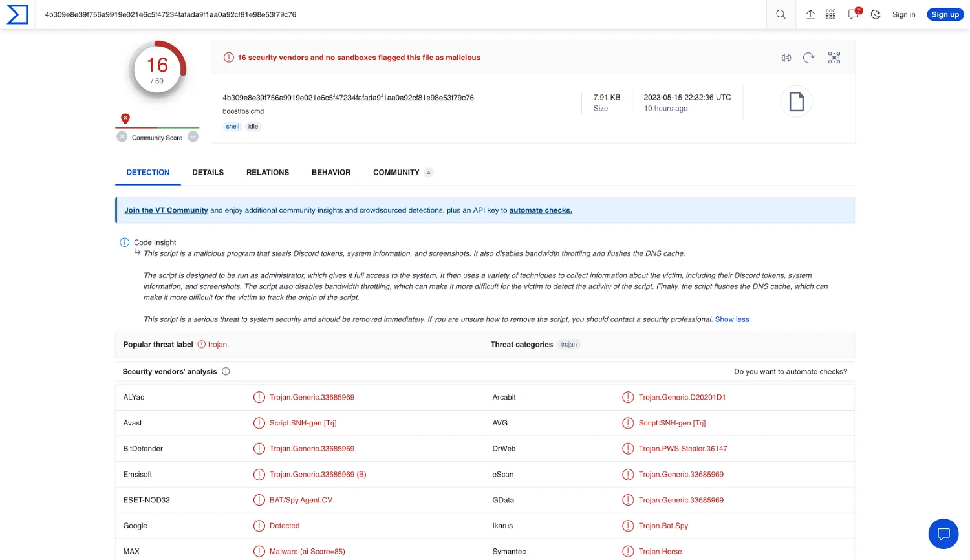Open the VT tools grid menu icon
Screen dimensions: 970x560
[830, 14]
